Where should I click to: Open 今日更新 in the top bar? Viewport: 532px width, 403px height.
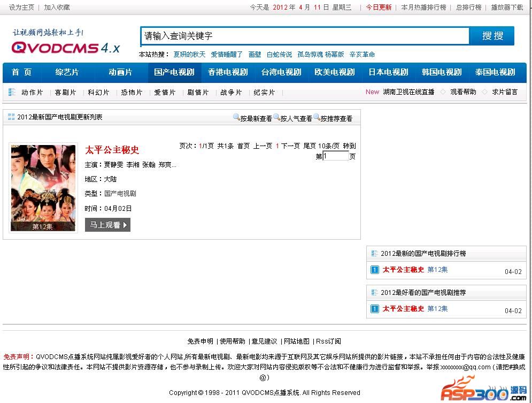tap(379, 7)
